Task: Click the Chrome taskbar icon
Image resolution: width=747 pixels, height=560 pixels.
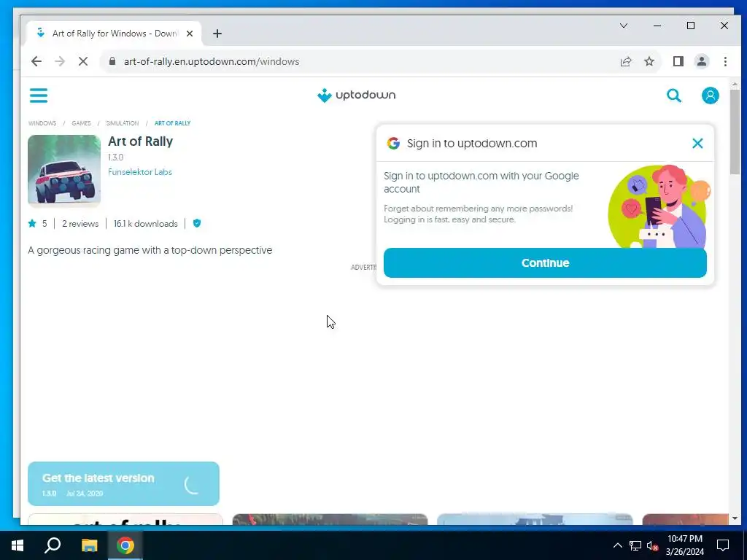Action: coord(125,545)
